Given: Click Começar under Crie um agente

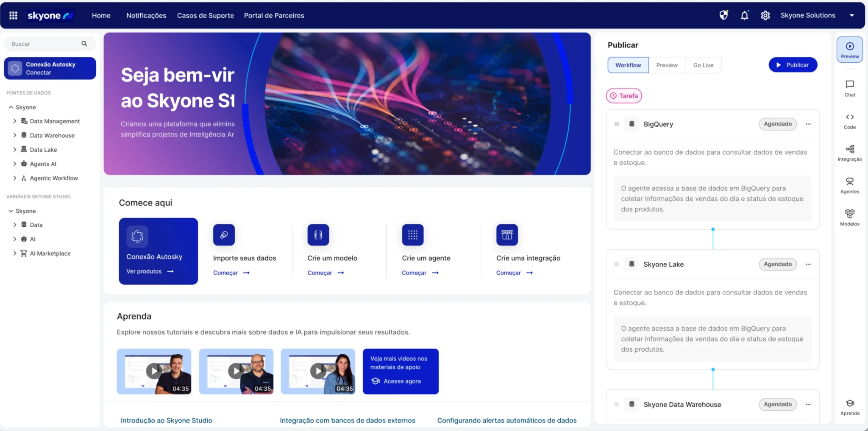Looking at the screenshot, I should 420,273.
